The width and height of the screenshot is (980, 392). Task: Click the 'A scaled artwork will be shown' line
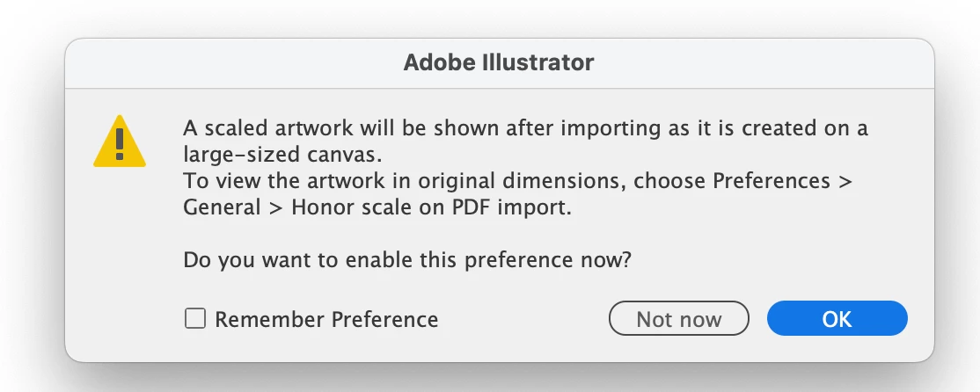click(525, 128)
